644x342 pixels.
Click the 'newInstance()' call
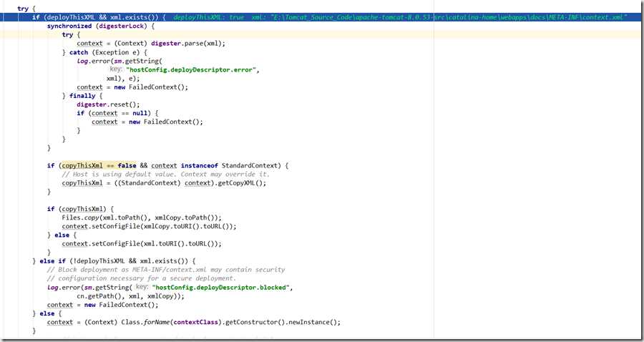pyautogui.click(x=311, y=322)
